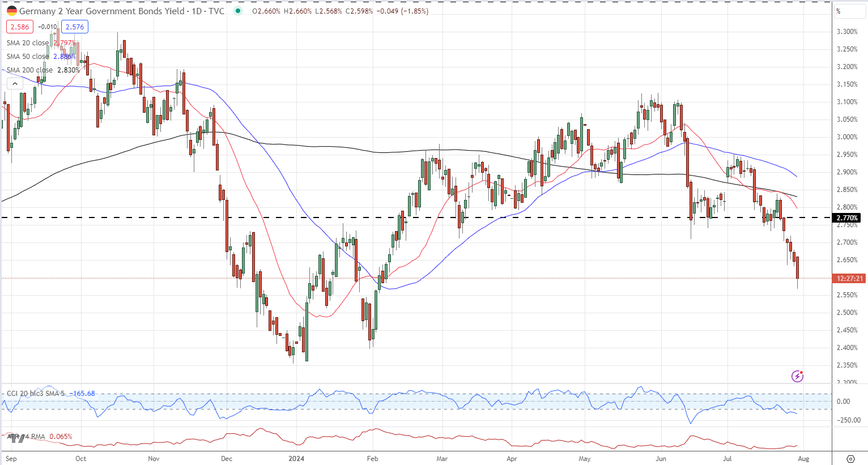Click the blue buy price 2.576 button
Screen dimensions: 868x465
[x=74, y=27]
